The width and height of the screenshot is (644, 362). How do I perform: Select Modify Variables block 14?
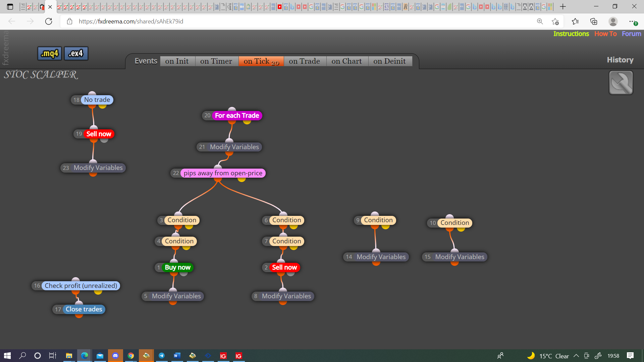[x=376, y=257]
